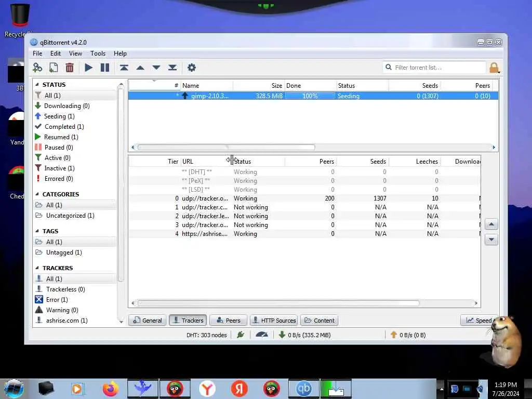Resume torrent with the play icon

tap(88, 68)
